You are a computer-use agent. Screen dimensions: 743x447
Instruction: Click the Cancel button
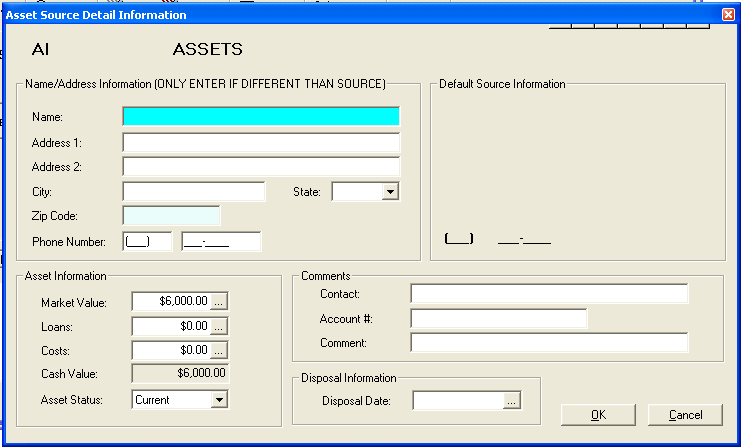[x=685, y=415]
